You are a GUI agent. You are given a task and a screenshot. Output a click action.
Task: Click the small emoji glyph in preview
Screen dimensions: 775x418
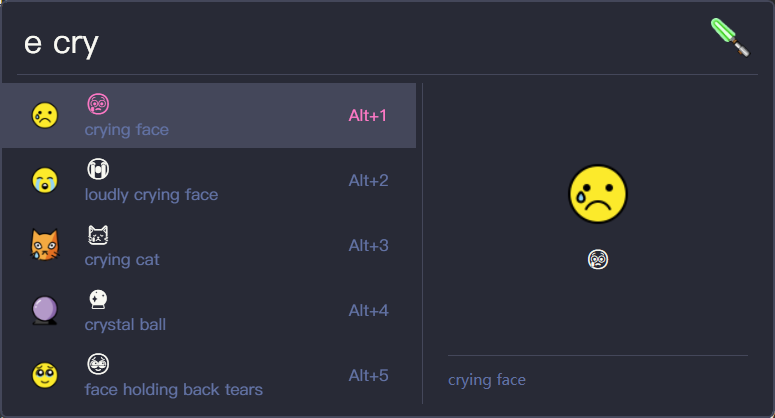(598, 260)
